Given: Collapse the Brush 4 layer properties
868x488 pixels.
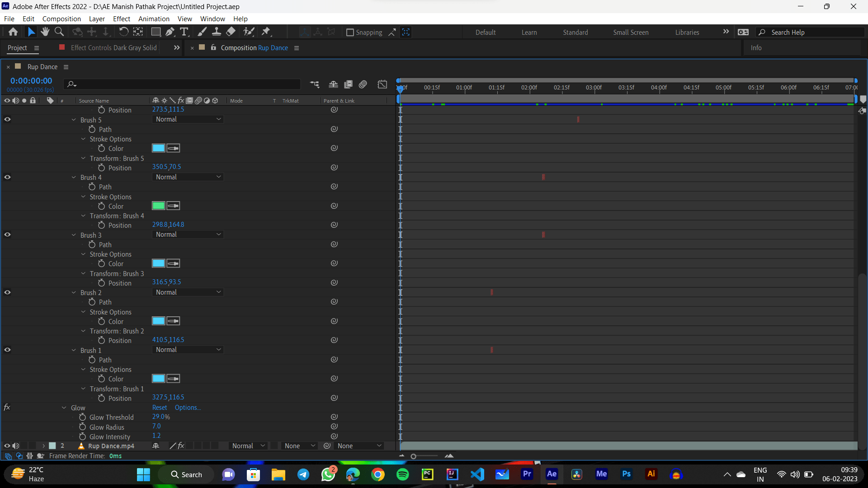Looking at the screenshot, I should (x=74, y=177).
